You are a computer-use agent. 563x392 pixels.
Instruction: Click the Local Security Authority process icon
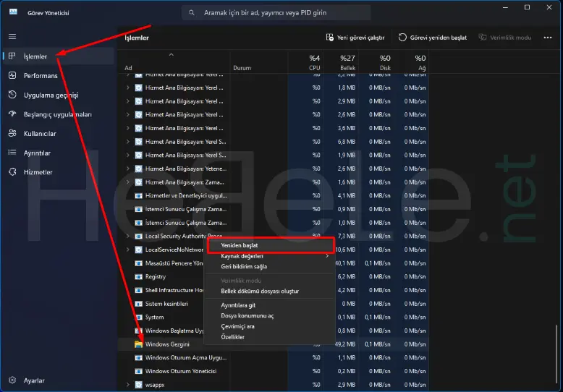(x=139, y=237)
